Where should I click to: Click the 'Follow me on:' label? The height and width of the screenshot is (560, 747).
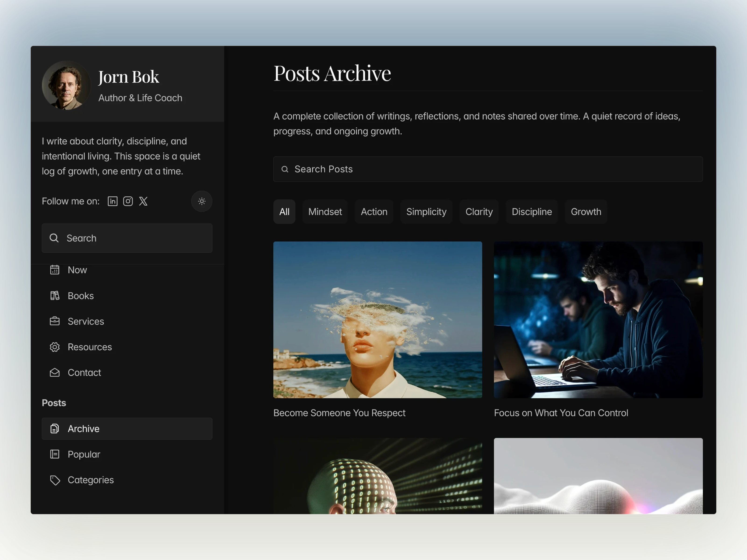(70, 201)
